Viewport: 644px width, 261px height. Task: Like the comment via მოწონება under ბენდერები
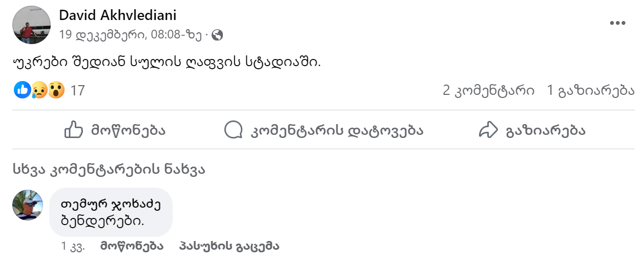[x=132, y=246]
